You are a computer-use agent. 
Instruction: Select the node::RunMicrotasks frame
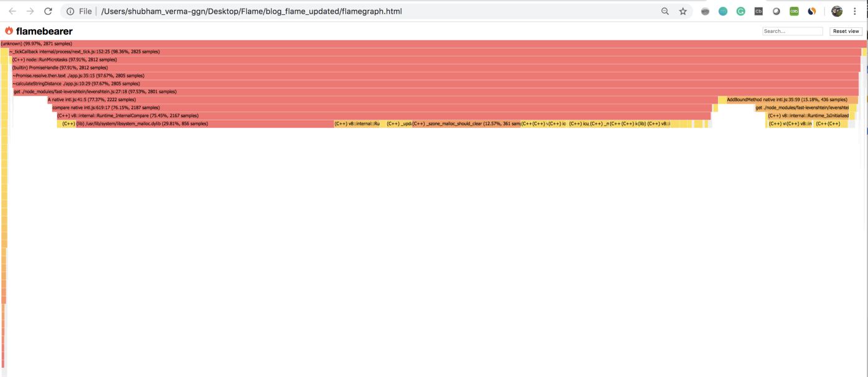[436, 60]
